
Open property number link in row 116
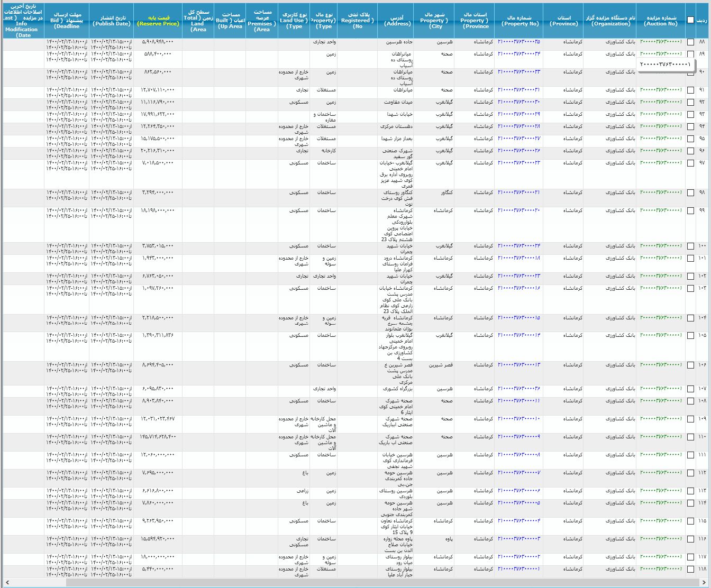pos(519,539)
